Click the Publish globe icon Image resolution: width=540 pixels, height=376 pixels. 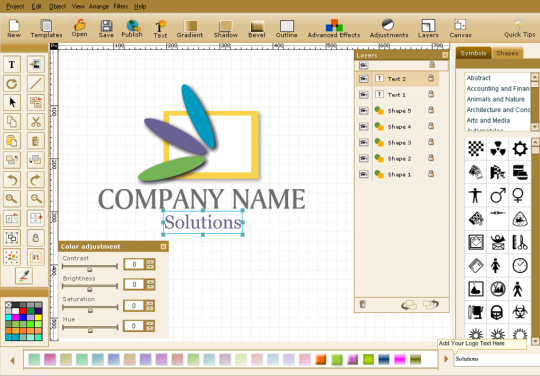point(132,28)
